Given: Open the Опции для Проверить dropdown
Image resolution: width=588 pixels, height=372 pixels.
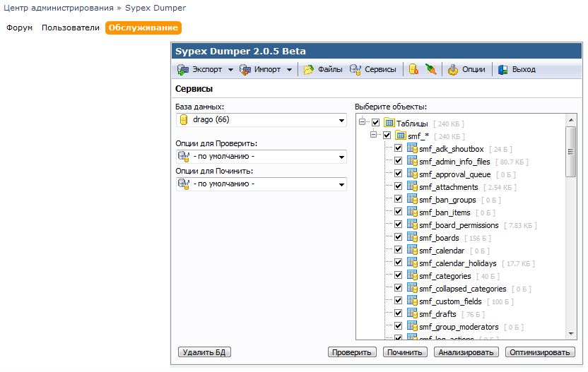Looking at the screenshot, I should (x=261, y=157).
